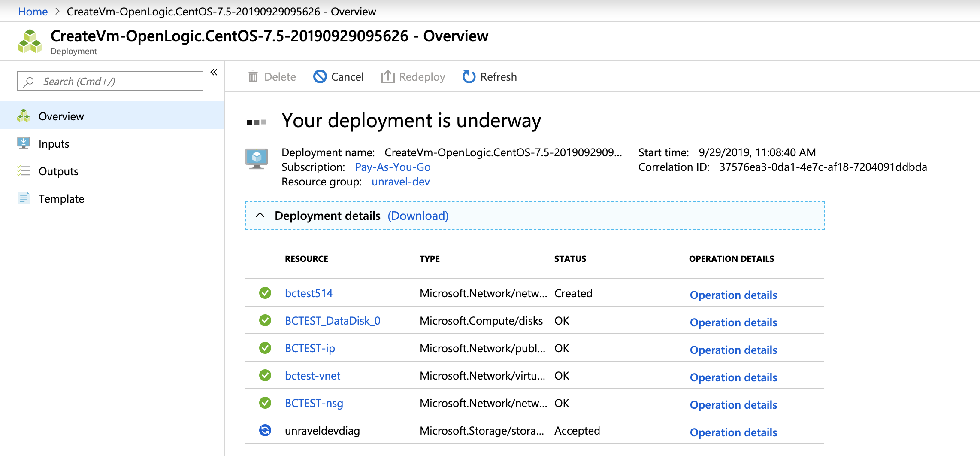The image size is (980, 456).
Task: Click blue in-progress icon for unraveldevdiag
Action: (x=265, y=430)
